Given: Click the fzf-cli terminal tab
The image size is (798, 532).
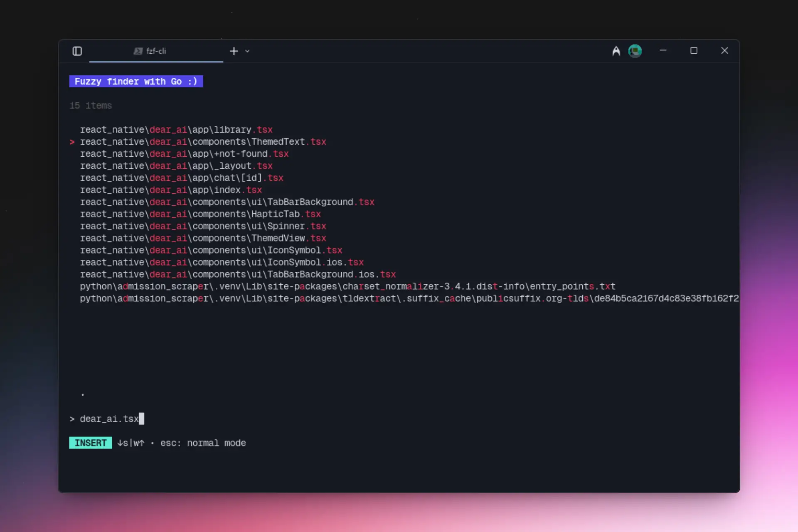Looking at the screenshot, I should point(156,51).
